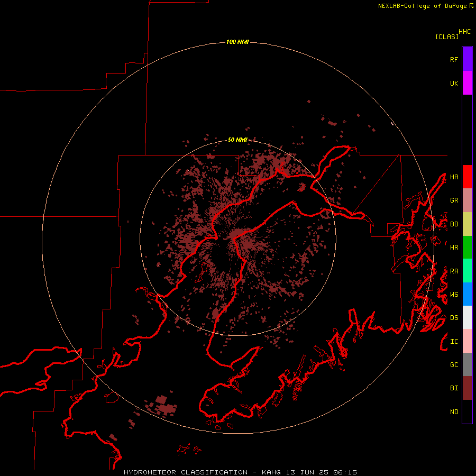476x476 pixels.
Task: Pick the HR green legend swatch
Action: (467, 248)
